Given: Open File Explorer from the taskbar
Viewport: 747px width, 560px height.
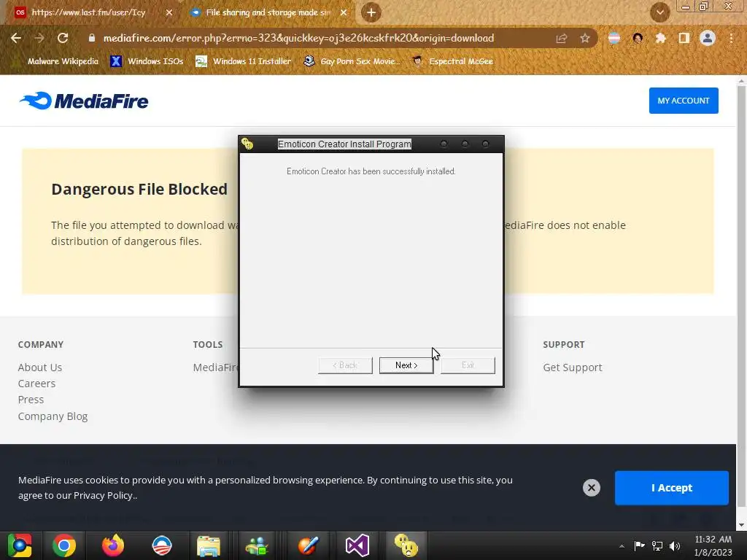Looking at the screenshot, I should tap(209, 545).
